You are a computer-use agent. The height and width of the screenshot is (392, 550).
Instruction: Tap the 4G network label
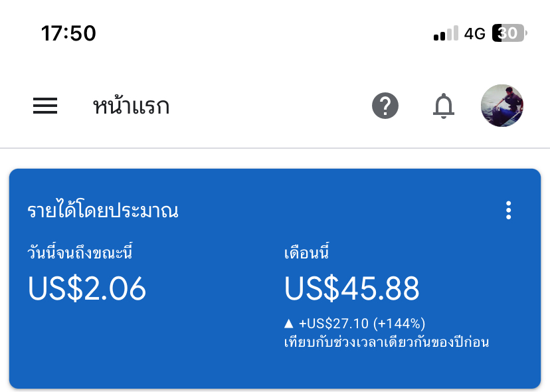[x=475, y=34]
